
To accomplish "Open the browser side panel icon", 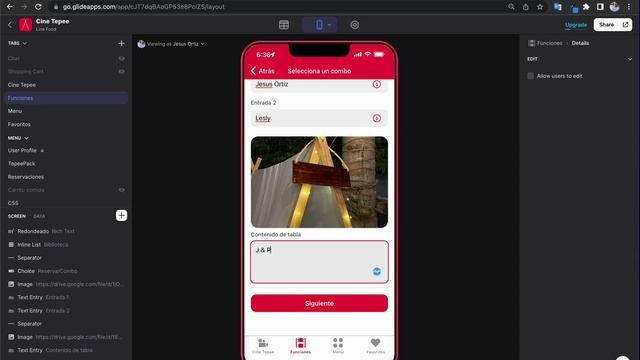I will pyautogui.click(x=600, y=7).
